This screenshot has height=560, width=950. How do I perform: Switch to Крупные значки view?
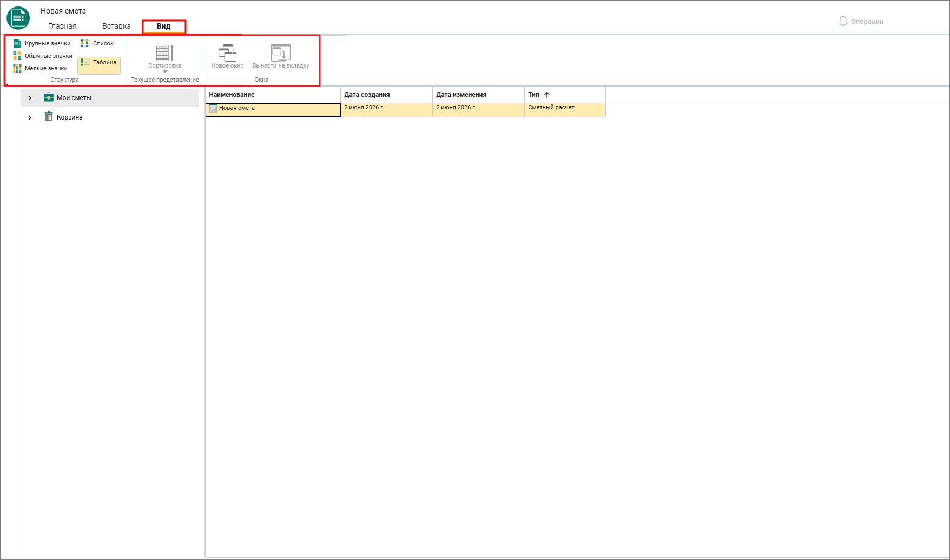point(42,43)
